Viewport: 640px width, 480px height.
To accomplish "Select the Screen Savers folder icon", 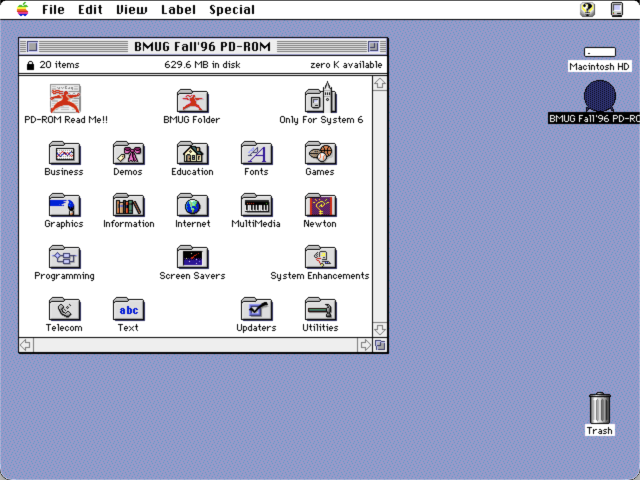I will [x=193, y=256].
